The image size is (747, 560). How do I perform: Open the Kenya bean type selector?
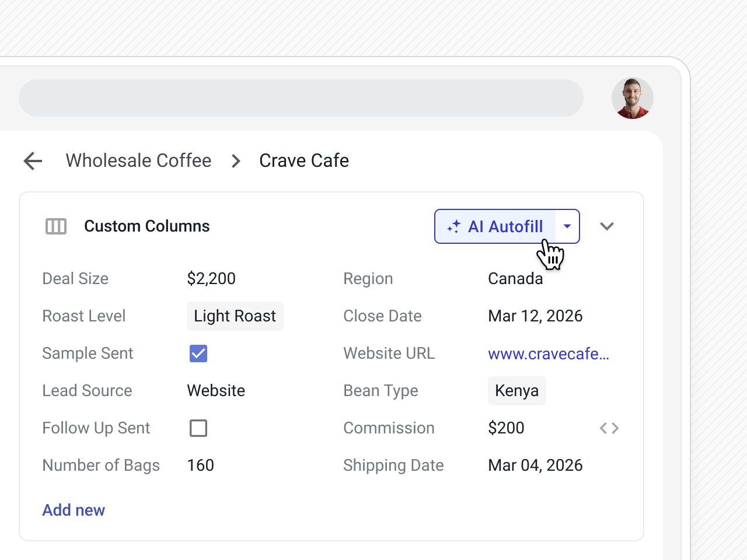click(516, 391)
